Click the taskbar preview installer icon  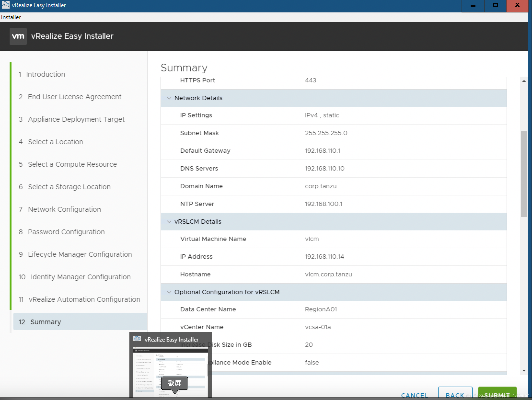pyautogui.click(x=137, y=339)
